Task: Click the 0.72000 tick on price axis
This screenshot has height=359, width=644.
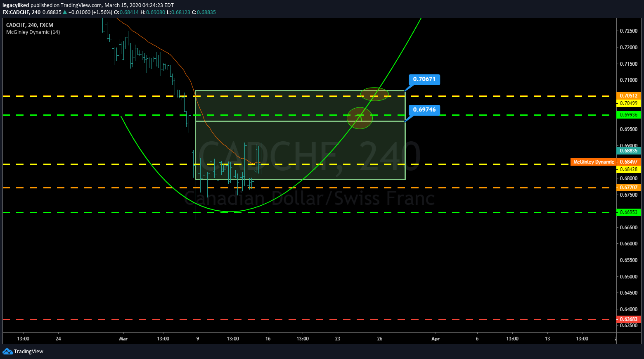Action: coord(628,48)
